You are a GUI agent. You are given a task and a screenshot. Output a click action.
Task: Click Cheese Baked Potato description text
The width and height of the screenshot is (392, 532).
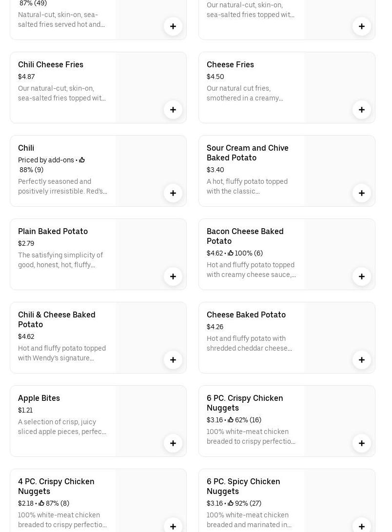249,343
